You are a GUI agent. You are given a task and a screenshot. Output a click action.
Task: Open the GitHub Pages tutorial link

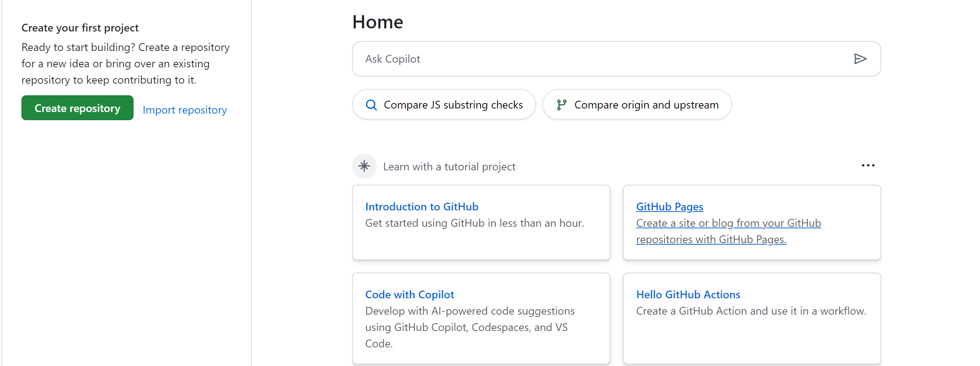[669, 207]
